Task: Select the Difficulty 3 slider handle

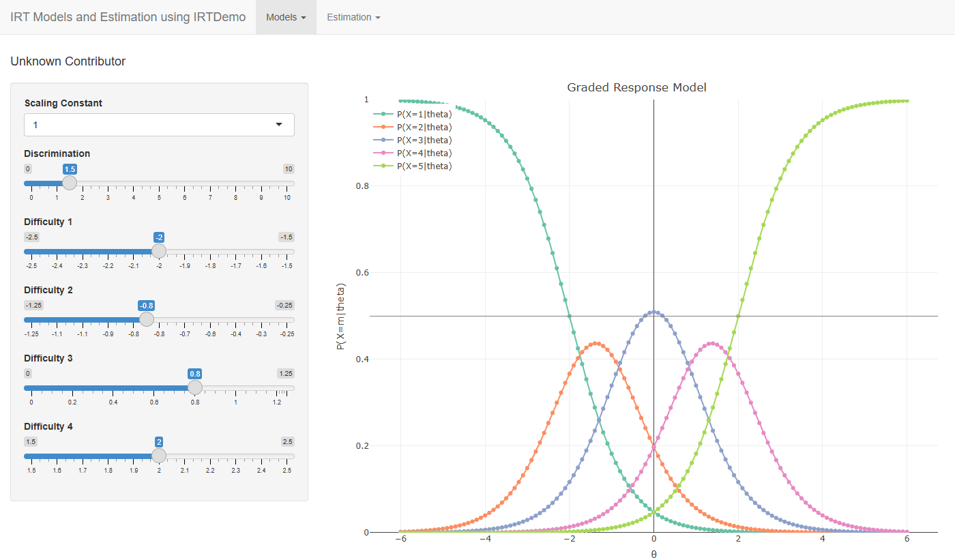Action: click(x=195, y=387)
